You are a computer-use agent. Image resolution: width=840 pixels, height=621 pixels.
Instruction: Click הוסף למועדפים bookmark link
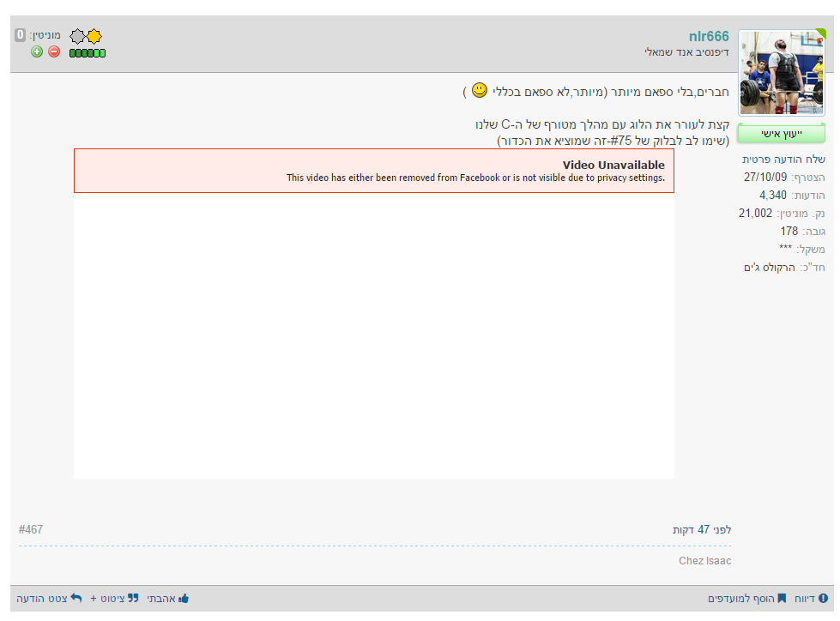pyautogui.click(x=740, y=599)
